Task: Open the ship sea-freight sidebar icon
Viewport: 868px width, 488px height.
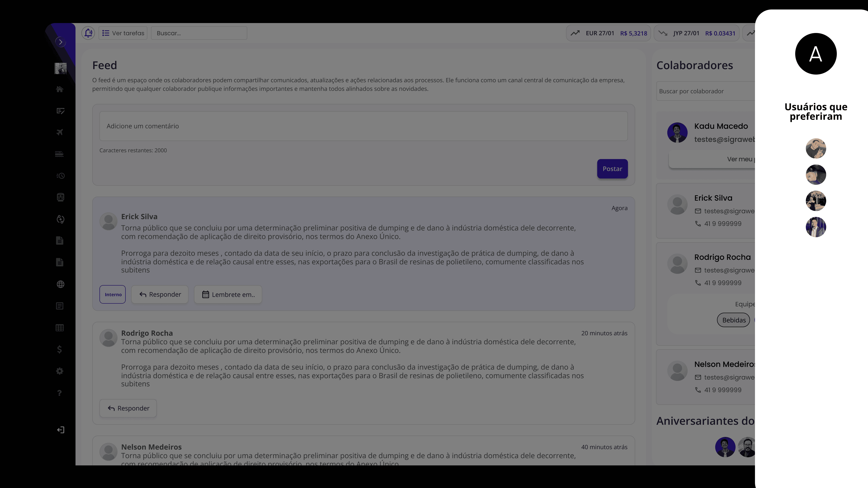Action: coord(59,154)
